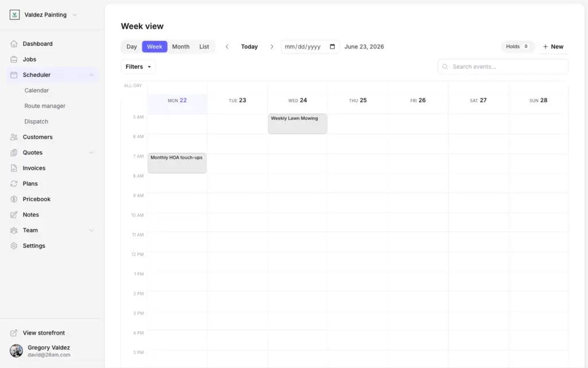Go to next week arrow
The width and height of the screenshot is (588, 368).
coord(272,47)
